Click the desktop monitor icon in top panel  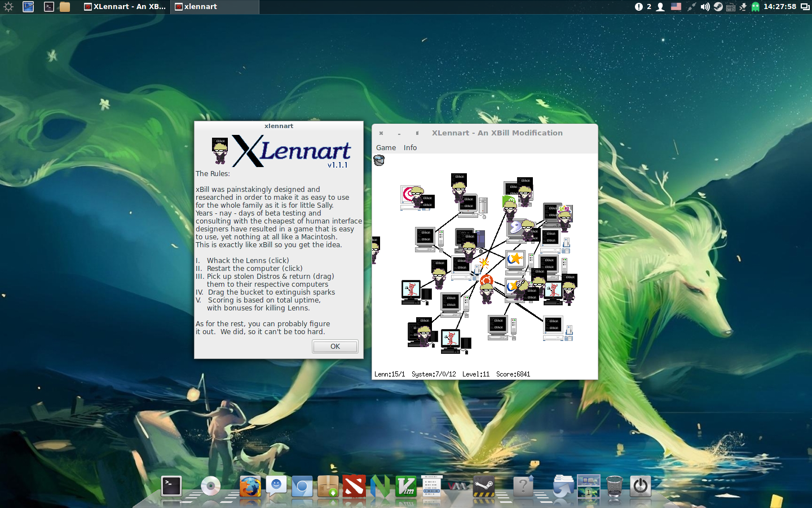28,7
